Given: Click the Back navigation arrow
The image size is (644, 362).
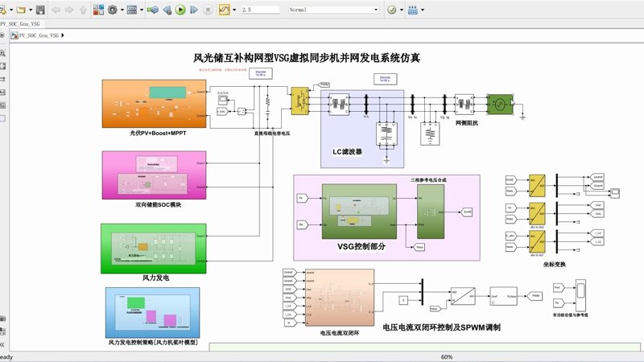Looking at the screenshot, I should point(56,10).
